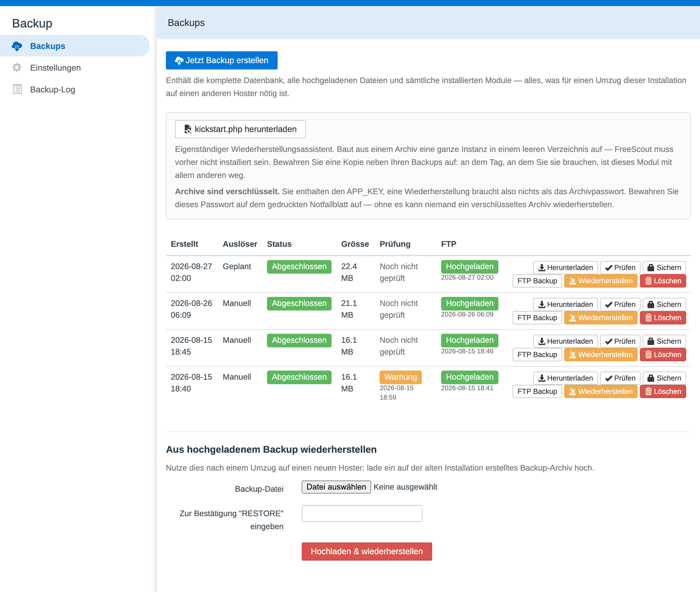The height and width of the screenshot is (592, 700).
Task: Restore the 2026-08-15 18:40 backup
Action: [x=601, y=391]
